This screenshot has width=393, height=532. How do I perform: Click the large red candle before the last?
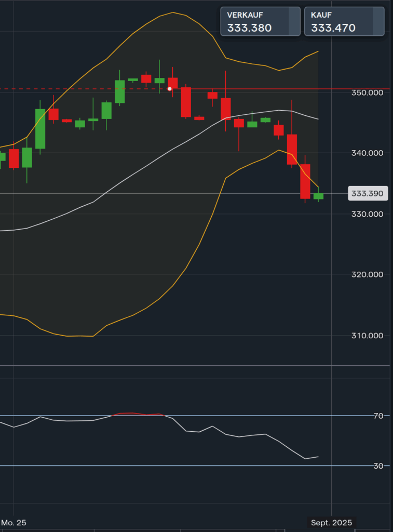[x=305, y=181]
